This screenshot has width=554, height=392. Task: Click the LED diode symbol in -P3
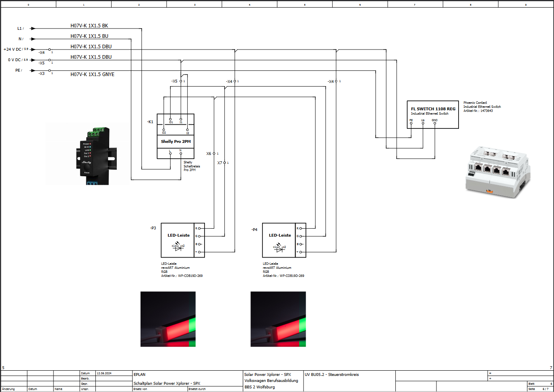(x=178, y=247)
